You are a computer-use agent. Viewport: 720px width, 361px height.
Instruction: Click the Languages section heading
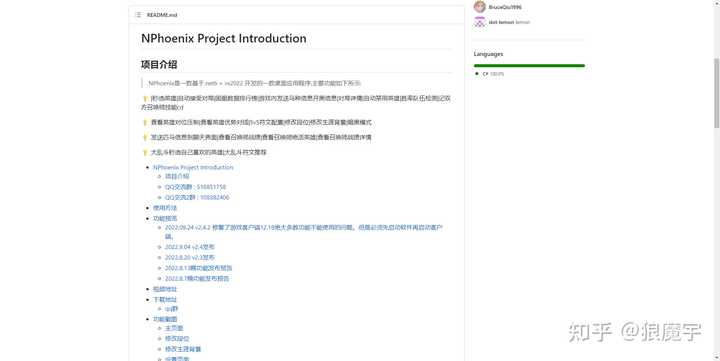(488, 54)
